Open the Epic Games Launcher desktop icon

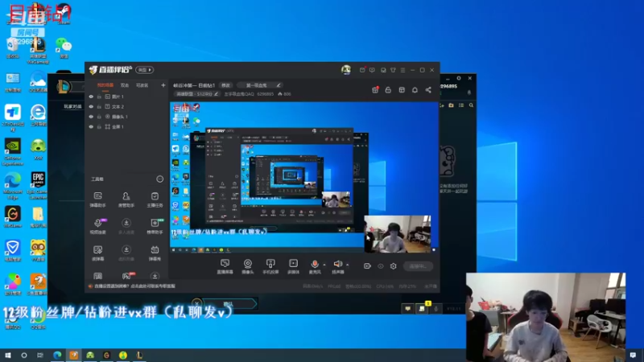click(x=38, y=186)
